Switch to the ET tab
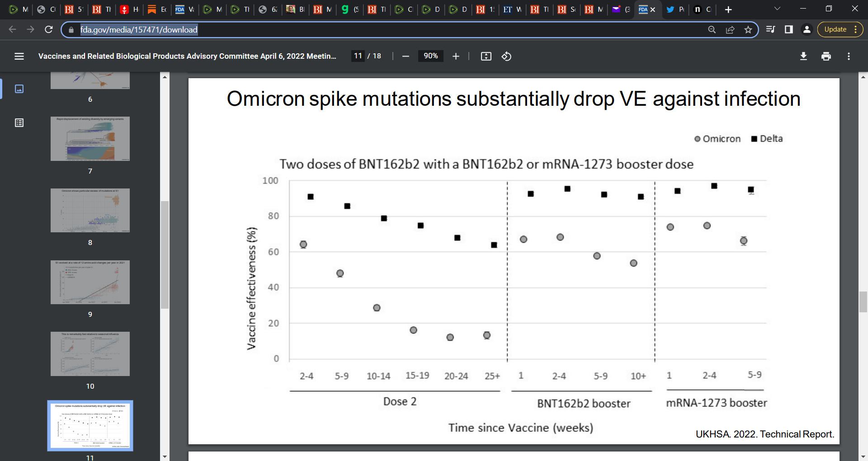The height and width of the screenshot is (461, 868). pos(513,9)
